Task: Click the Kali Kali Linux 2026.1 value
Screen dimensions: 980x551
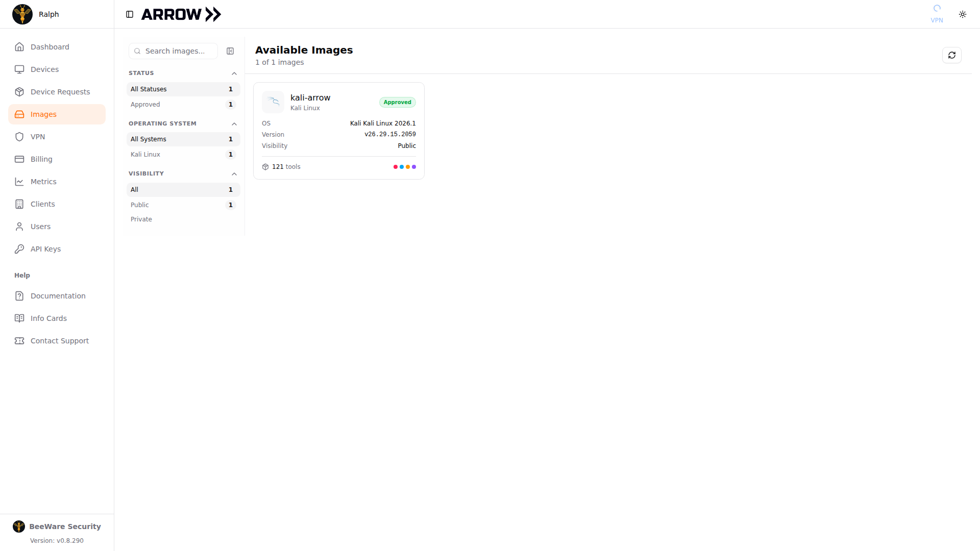Action: click(x=383, y=123)
